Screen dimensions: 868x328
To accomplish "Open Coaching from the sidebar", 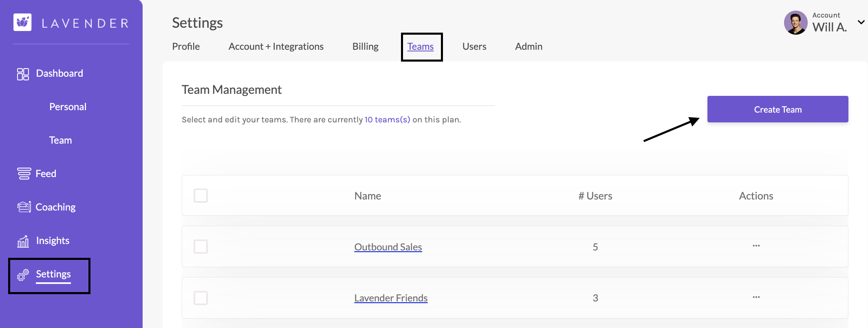I will tap(55, 207).
